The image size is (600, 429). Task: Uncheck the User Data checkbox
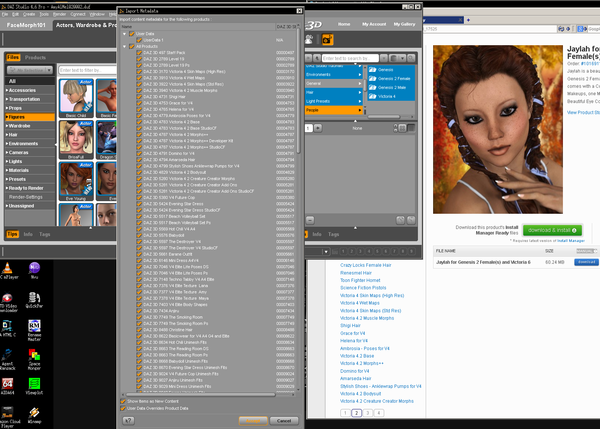[x=132, y=34]
